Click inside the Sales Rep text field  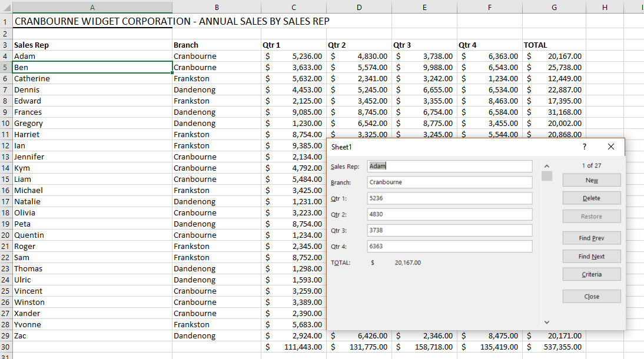click(449, 166)
